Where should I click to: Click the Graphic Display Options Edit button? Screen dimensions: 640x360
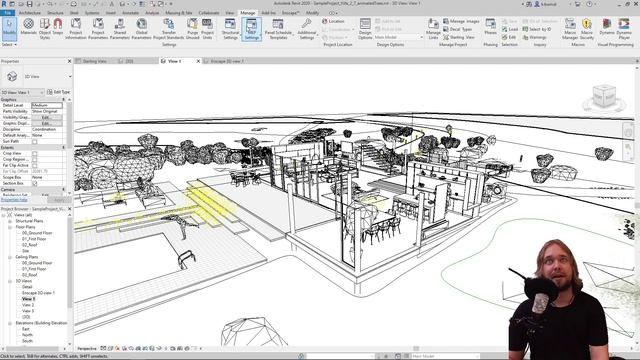click(47, 123)
